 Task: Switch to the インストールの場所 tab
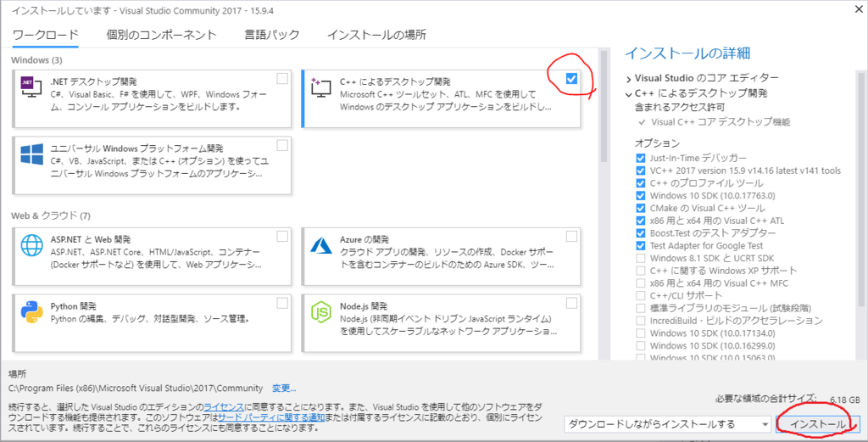(376, 35)
